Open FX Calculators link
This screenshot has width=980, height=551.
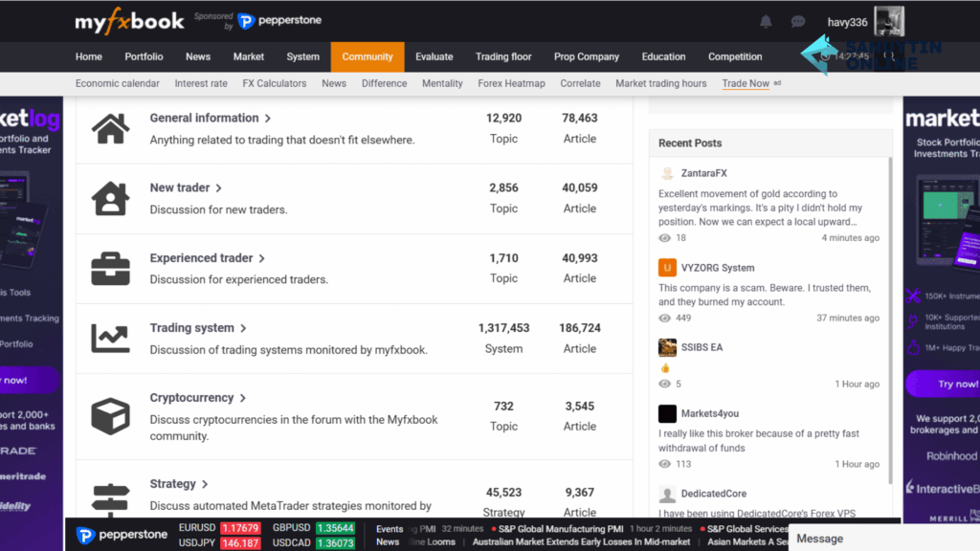[x=275, y=84]
